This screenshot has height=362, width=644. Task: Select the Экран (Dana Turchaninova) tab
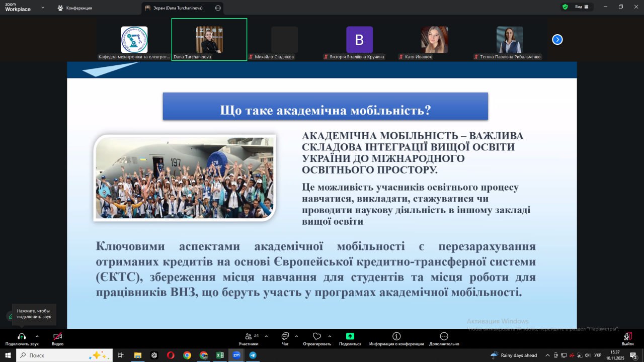(x=179, y=8)
